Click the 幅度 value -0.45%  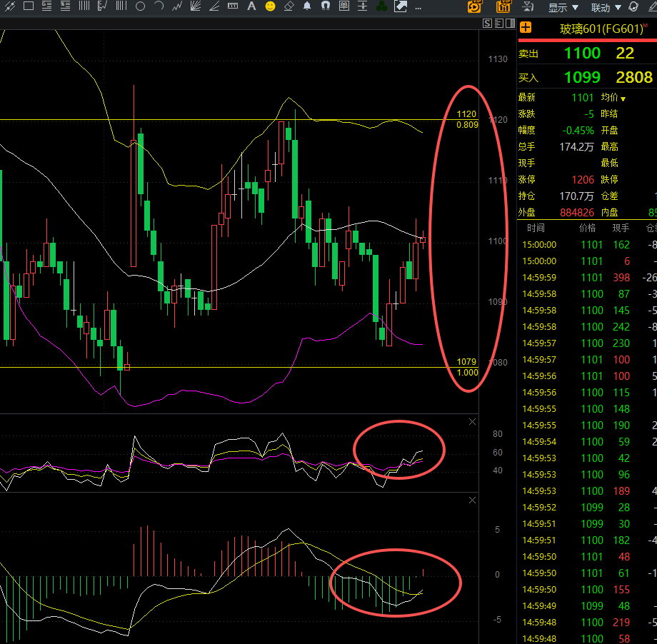click(x=578, y=131)
